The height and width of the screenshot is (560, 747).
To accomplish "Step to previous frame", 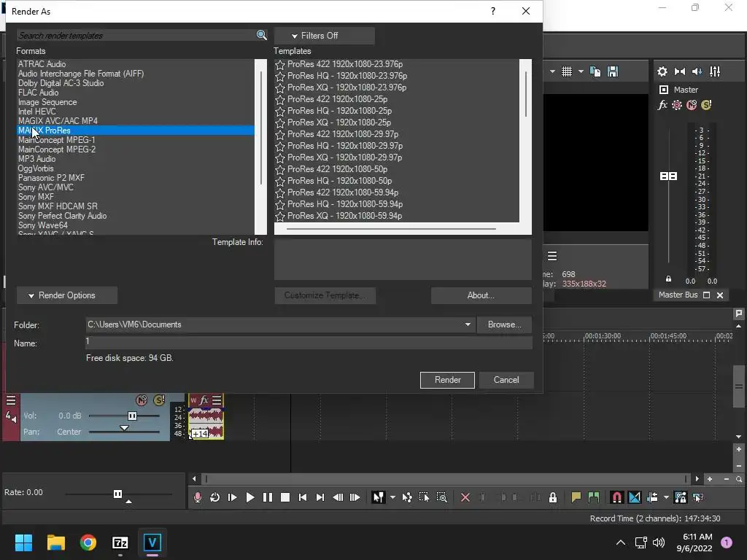I will [x=338, y=497].
